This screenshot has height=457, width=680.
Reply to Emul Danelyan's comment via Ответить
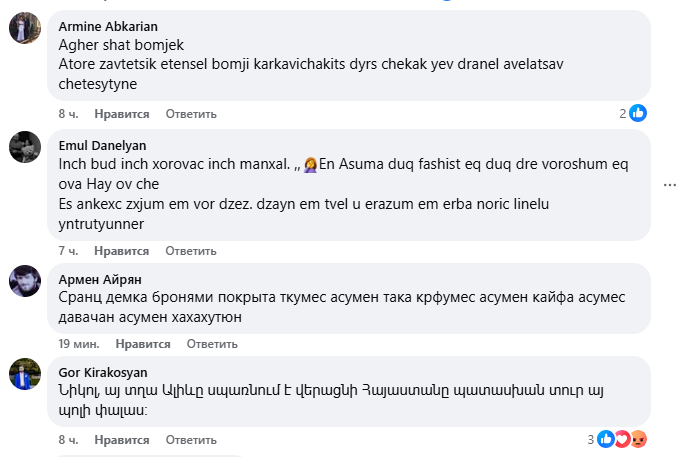pyautogui.click(x=183, y=250)
